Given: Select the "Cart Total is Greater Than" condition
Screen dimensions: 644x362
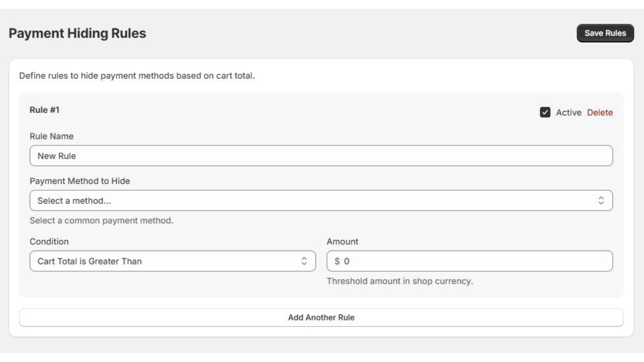Looking at the screenshot, I should [x=89, y=261].
